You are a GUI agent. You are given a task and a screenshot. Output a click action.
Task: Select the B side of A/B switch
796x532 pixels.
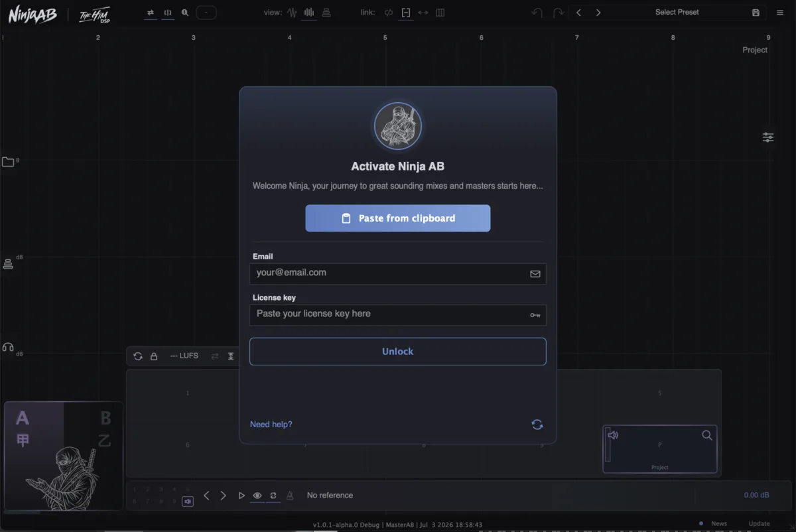coord(94,456)
